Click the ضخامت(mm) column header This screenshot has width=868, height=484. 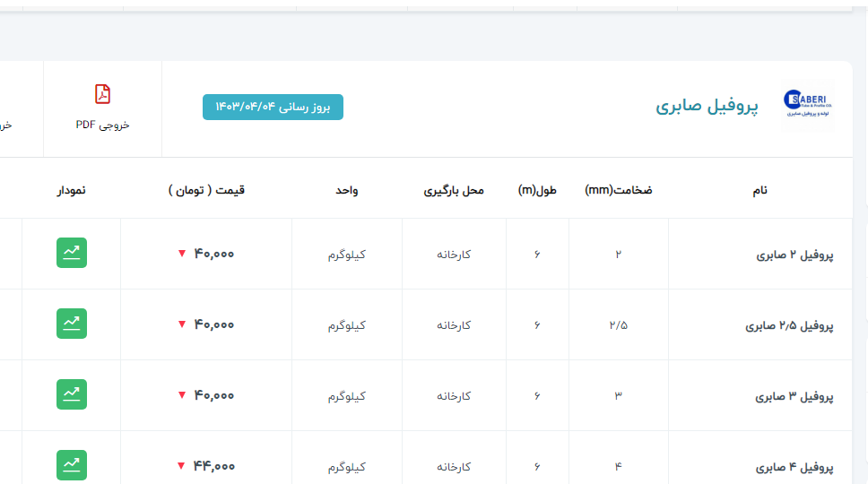(619, 190)
